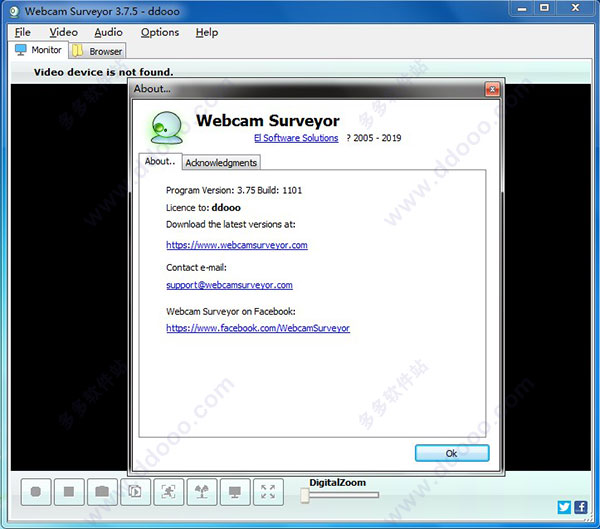Click the broadcast antenna icon
600x529 pixels.
tap(202, 492)
